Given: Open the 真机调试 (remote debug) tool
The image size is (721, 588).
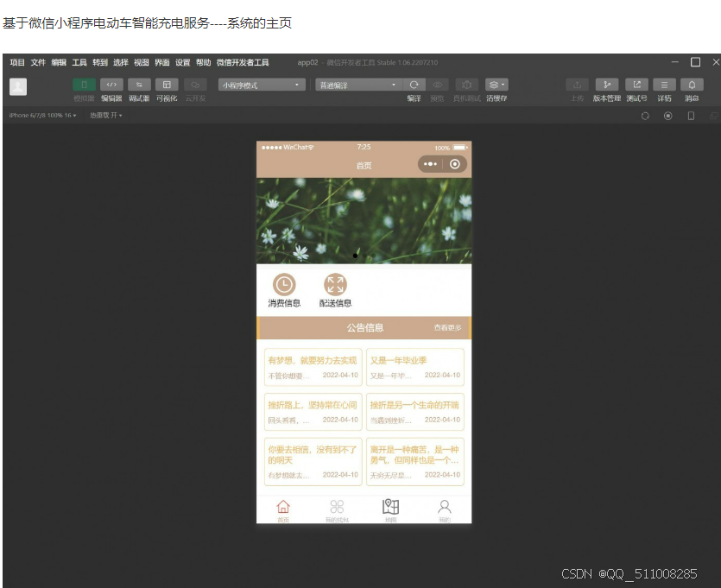Looking at the screenshot, I should point(466,85).
